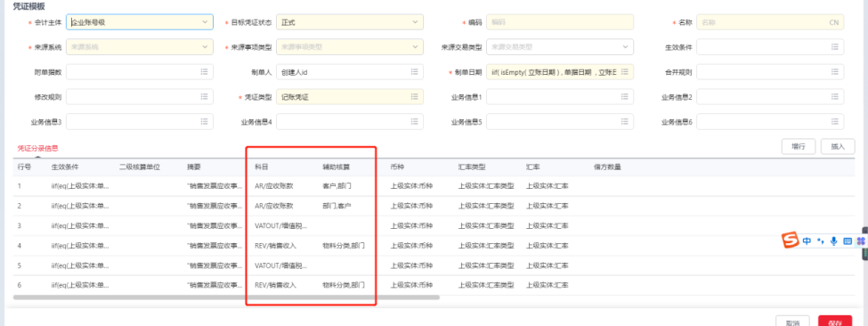
Task: Click the 增行 button
Action: 799,147
